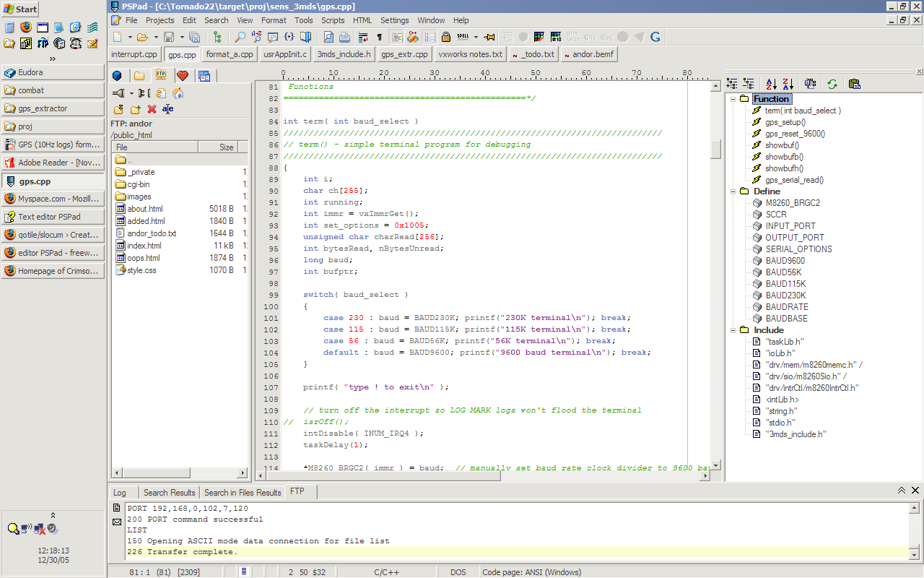Click the Google search G icon
This screenshot has width=924, height=578.
655,37
